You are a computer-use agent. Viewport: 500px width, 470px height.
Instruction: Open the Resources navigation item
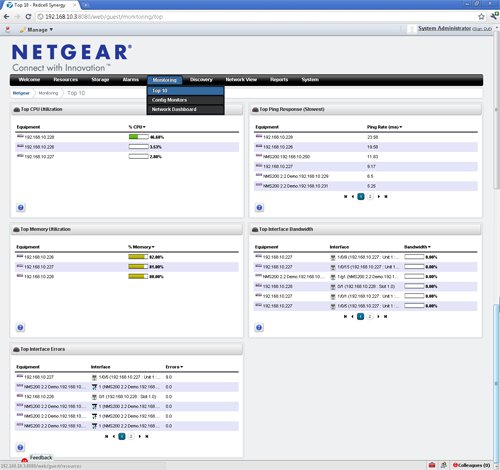pyautogui.click(x=66, y=80)
